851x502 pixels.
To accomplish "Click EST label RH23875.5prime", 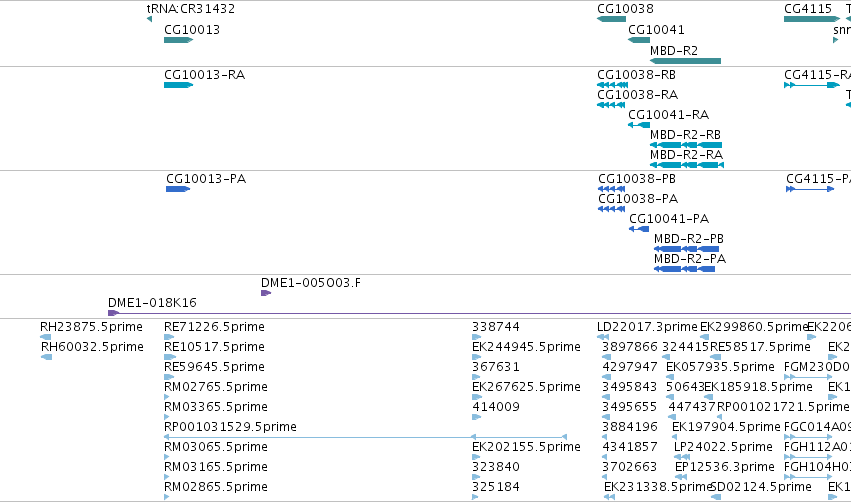I will point(91,327).
